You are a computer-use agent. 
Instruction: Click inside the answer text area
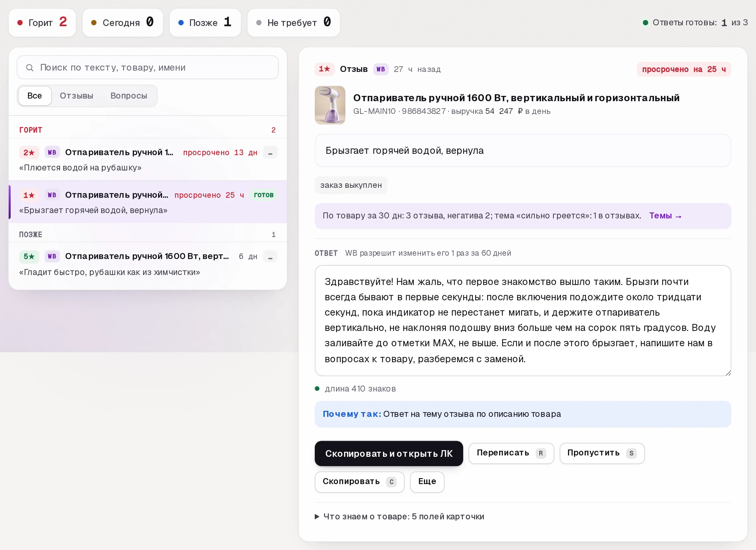[523, 321]
